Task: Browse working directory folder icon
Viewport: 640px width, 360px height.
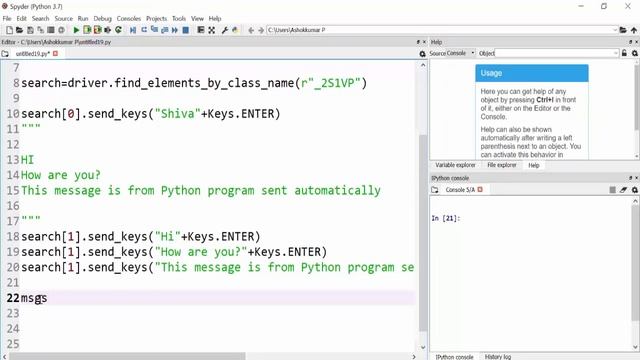Action: coord(623,30)
